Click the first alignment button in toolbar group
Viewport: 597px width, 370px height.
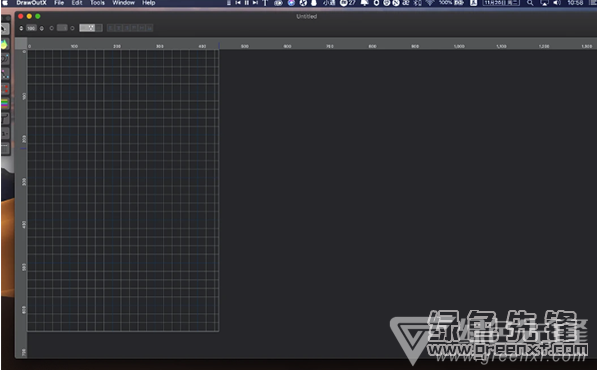point(111,28)
